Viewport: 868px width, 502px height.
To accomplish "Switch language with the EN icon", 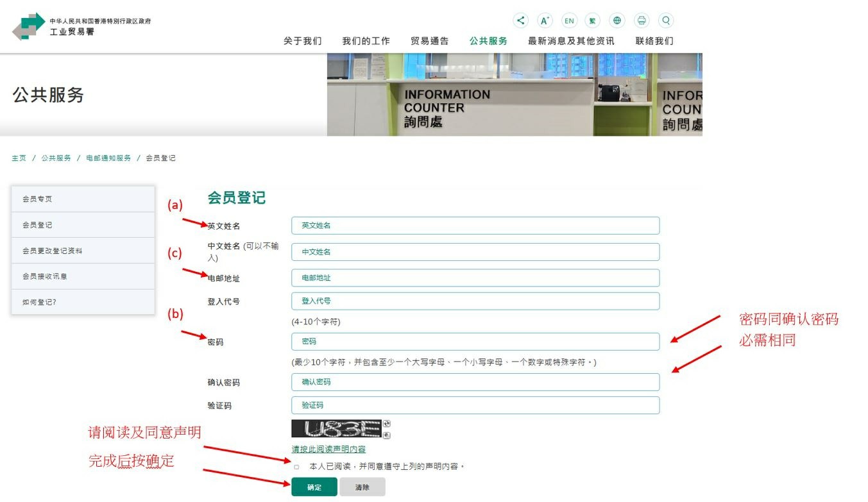I will coord(569,21).
